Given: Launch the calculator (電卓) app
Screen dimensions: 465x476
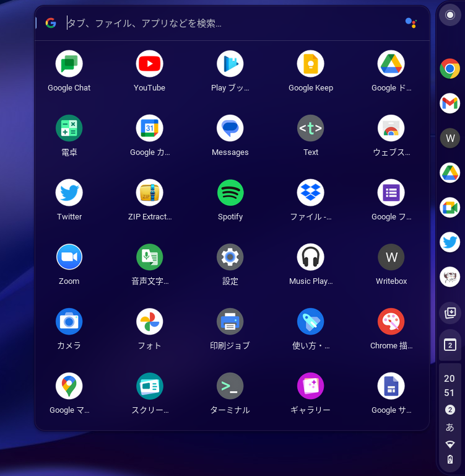Looking at the screenshot, I should 69,128.
